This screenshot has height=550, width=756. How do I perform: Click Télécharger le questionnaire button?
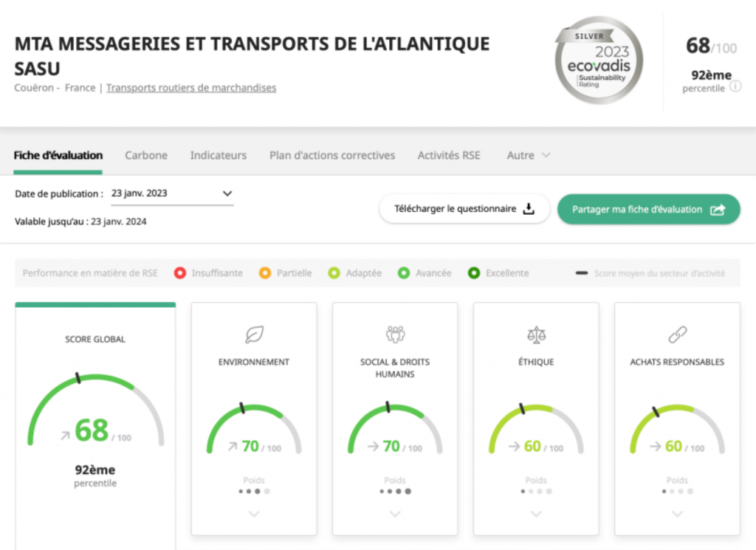click(464, 209)
